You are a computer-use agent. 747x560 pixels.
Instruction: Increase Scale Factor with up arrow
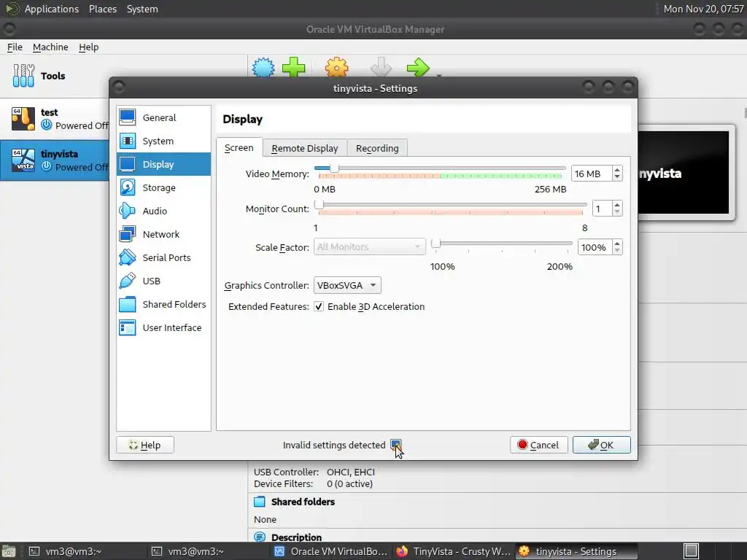pos(617,244)
